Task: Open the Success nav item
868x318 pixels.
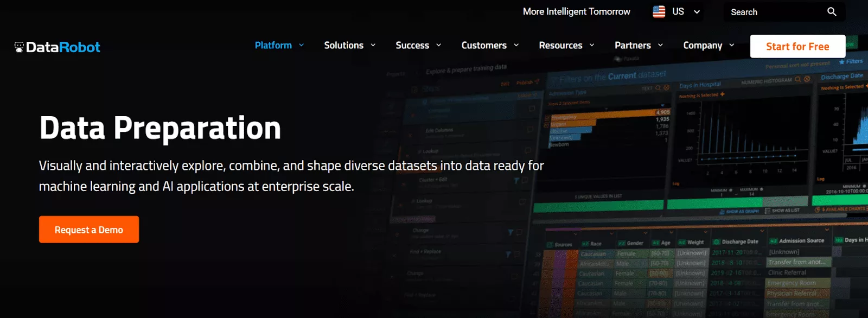Action: point(412,46)
